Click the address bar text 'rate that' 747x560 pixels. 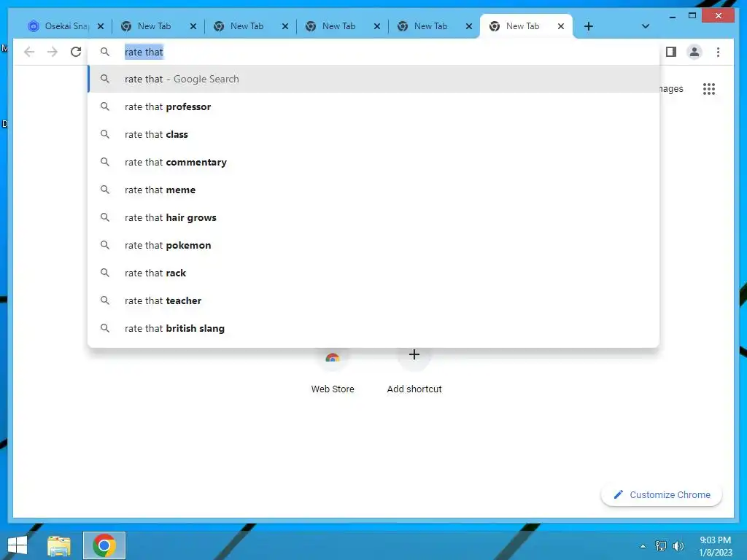click(x=144, y=52)
